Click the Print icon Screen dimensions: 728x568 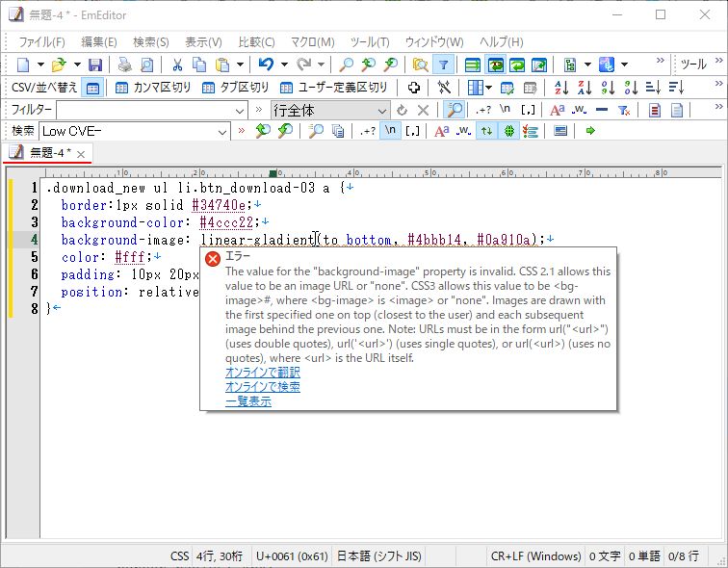[x=124, y=65]
